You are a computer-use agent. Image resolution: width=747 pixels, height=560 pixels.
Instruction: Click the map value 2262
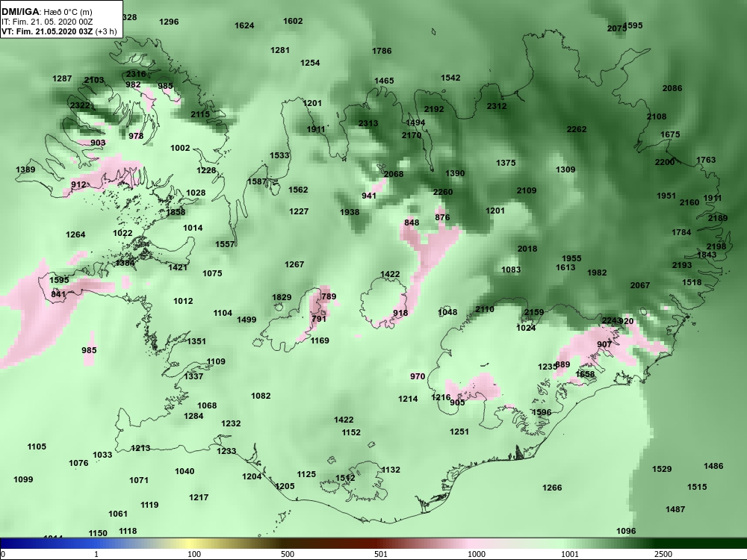577,129
